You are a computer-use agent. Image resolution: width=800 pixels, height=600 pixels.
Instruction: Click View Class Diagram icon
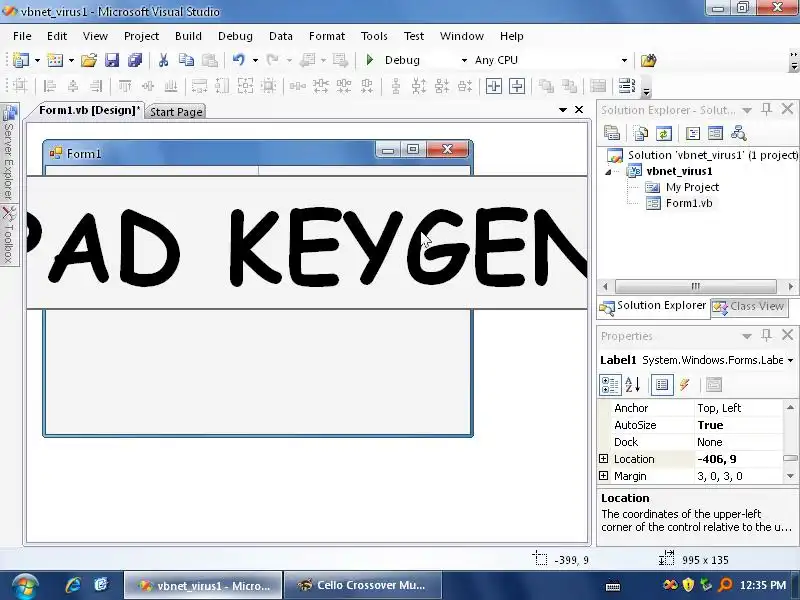click(739, 134)
